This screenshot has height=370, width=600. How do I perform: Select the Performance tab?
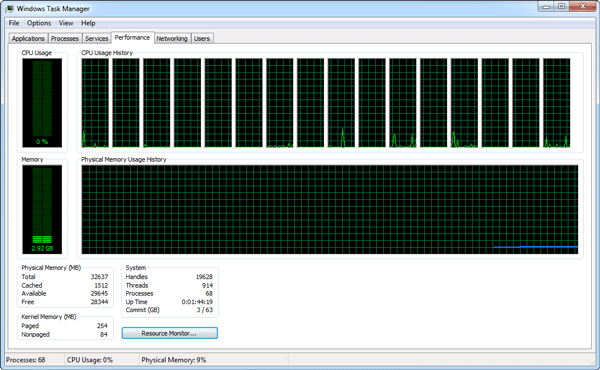(x=132, y=37)
